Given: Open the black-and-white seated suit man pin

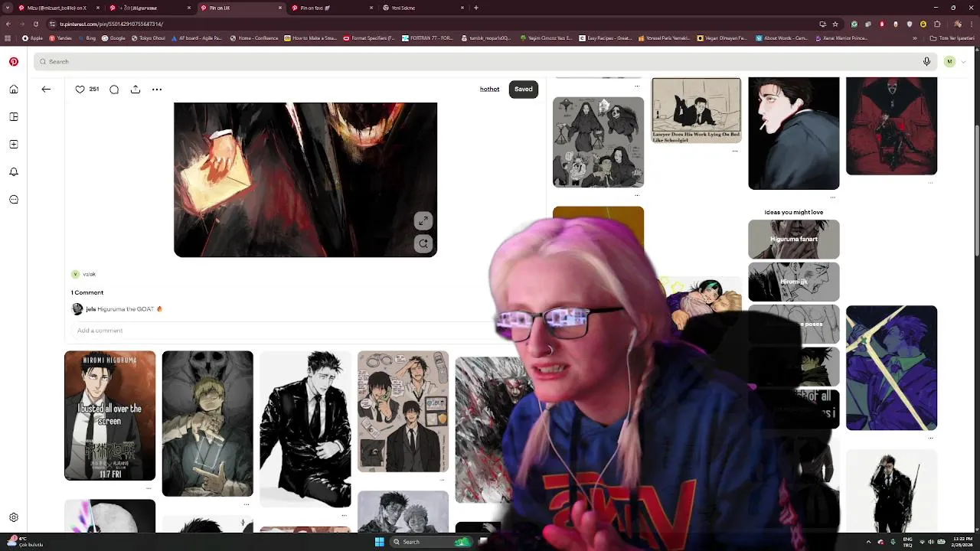Looking at the screenshot, I should tap(305, 429).
